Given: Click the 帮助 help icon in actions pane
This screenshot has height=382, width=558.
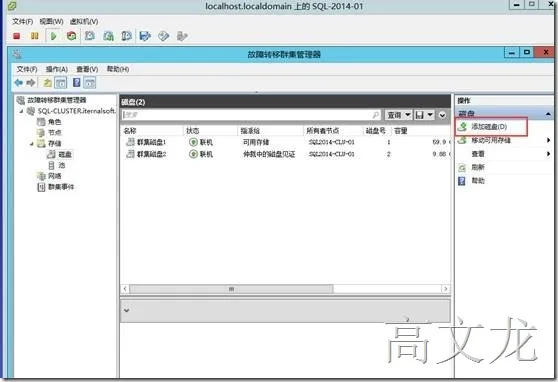Looking at the screenshot, I should pos(462,181).
